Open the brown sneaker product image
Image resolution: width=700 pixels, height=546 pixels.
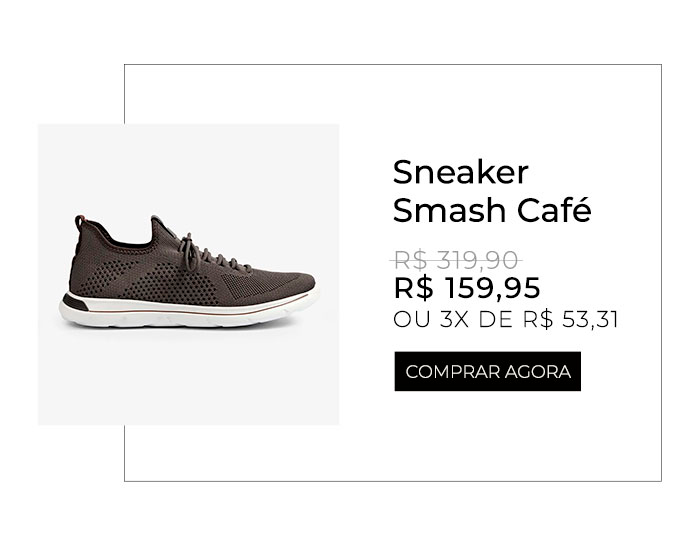(x=188, y=272)
